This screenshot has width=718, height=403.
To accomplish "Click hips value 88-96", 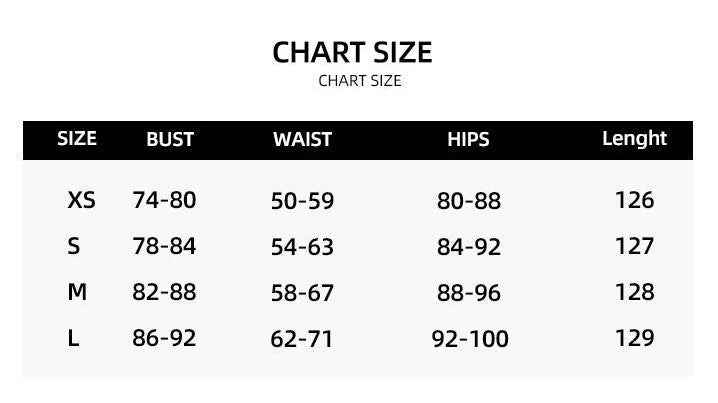I will 469,293.
